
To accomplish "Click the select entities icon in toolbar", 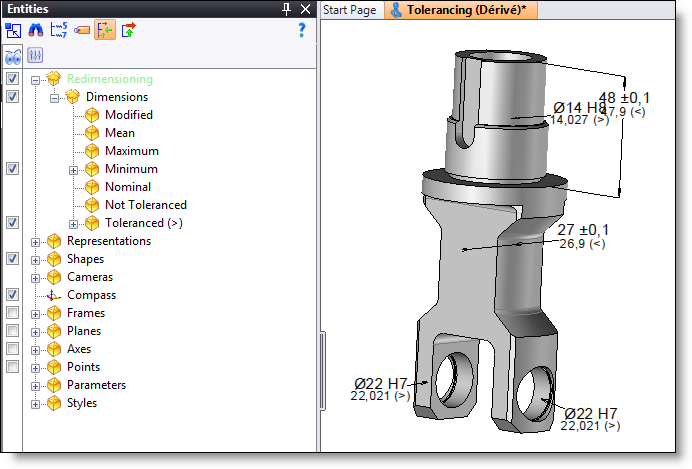I will pos(13,30).
